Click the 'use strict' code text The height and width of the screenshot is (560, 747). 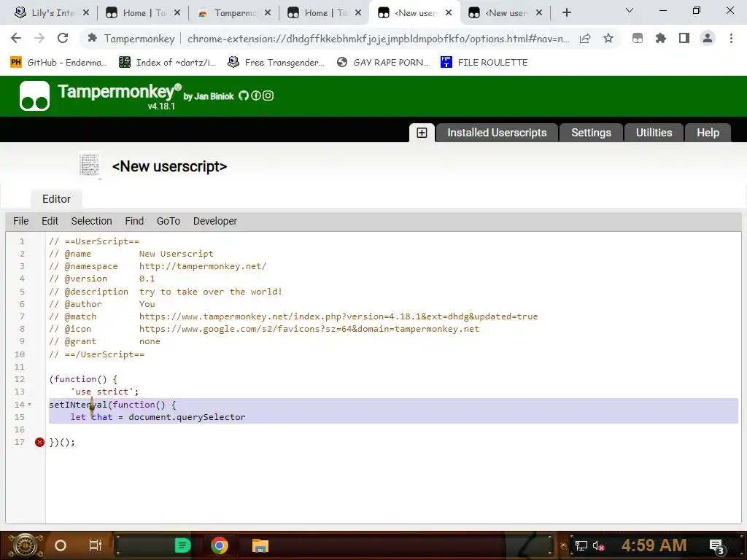(102, 392)
